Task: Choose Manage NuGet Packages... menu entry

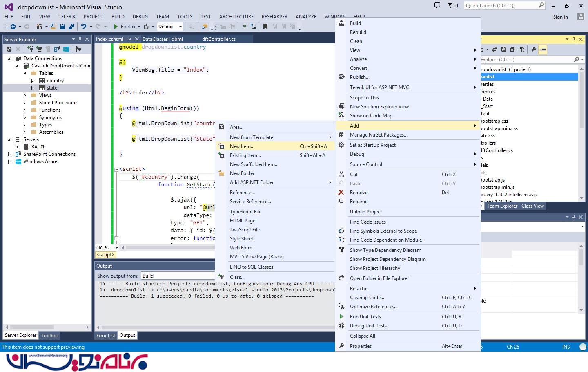Action: tap(379, 135)
